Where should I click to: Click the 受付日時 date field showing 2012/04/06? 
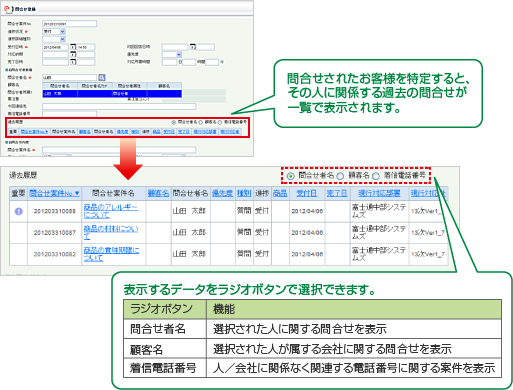point(55,47)
